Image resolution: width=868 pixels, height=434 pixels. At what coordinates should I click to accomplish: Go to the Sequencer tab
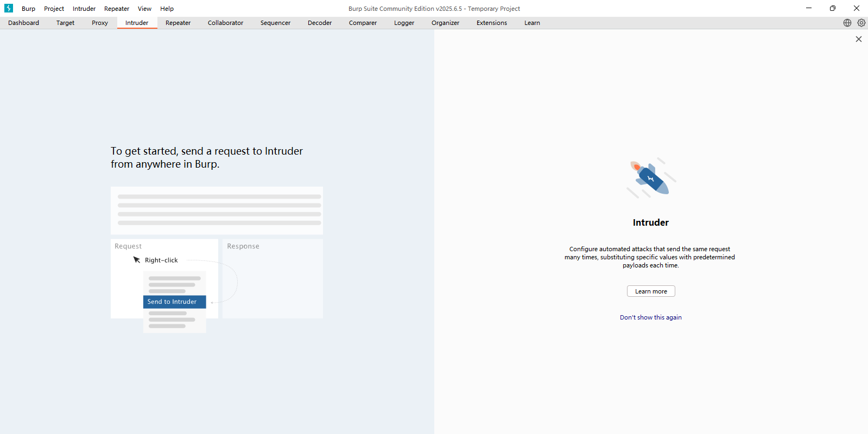pos(275,23)
